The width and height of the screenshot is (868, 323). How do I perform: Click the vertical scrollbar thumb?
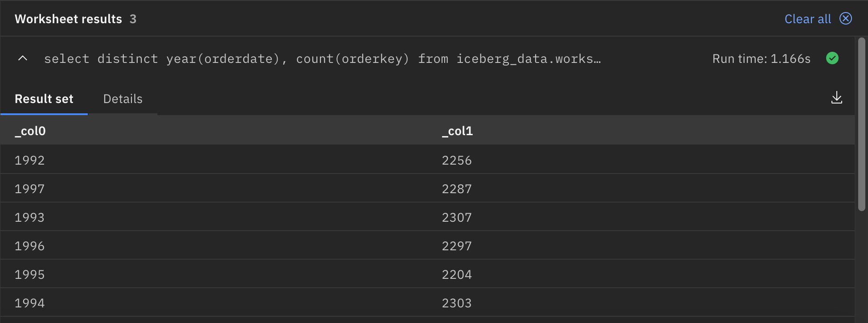click(x=862, y=124)
